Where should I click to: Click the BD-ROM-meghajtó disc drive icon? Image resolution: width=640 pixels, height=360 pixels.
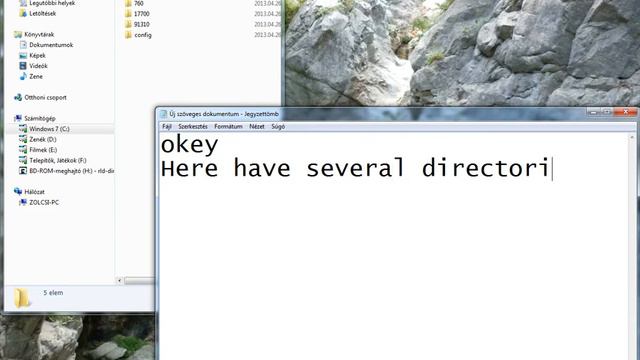tap(23, 171)
